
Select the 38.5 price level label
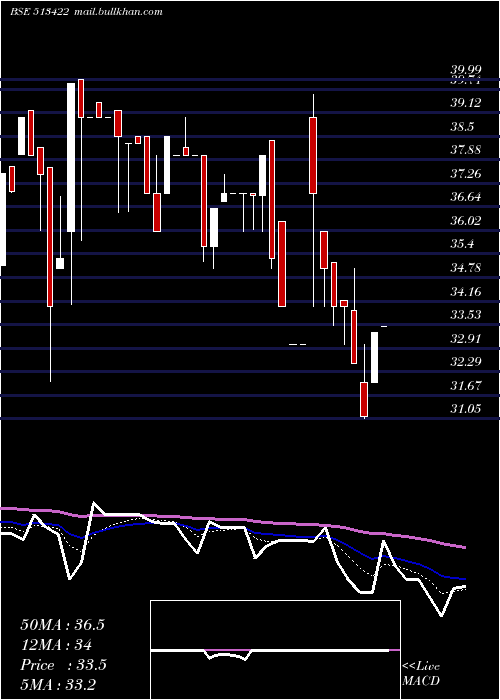click(462, 127)
